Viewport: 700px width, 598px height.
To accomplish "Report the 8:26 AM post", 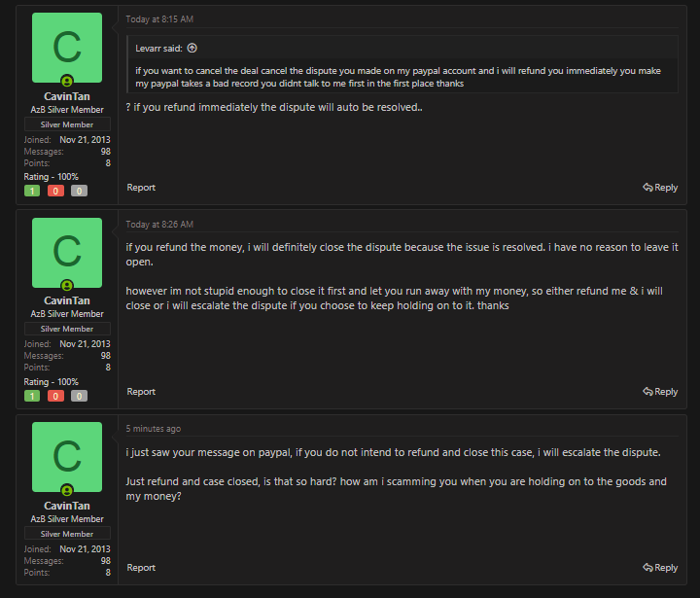I will click(141, 392).
